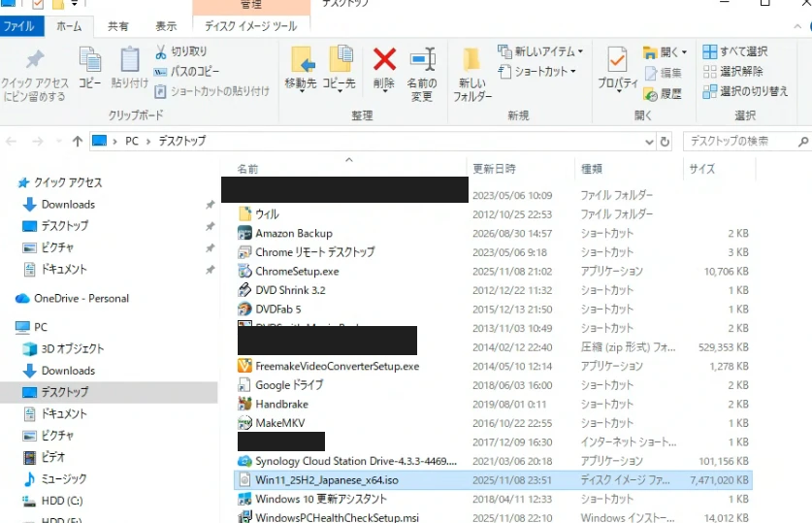Select Videos (ビデオ) in the sidebar
This screenshot has height=523, width=812.
click(x=45, y=457)
